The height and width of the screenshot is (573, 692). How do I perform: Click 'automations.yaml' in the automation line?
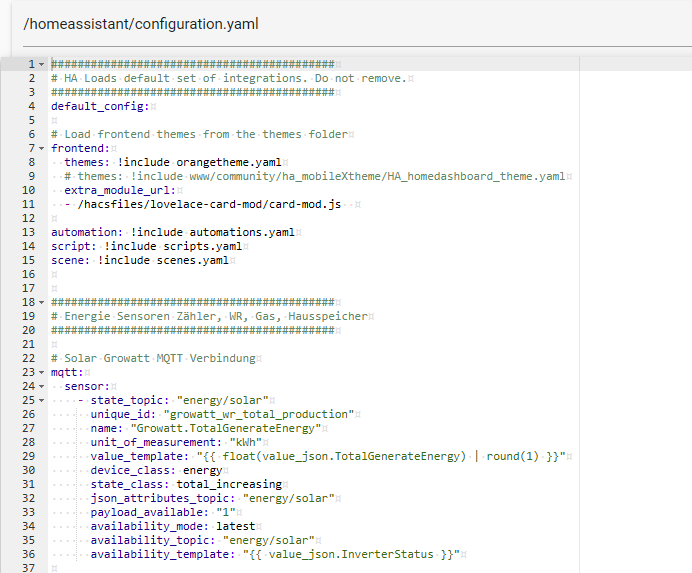click(x=242, y=232)
